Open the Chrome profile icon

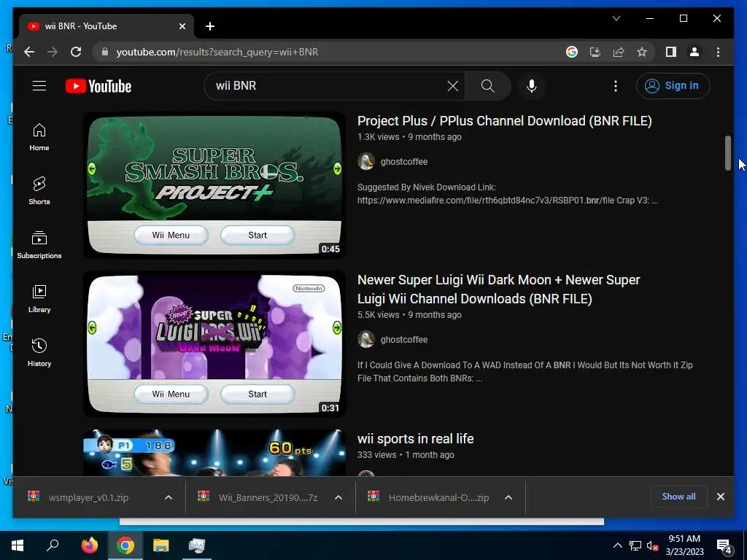[694, 52]
